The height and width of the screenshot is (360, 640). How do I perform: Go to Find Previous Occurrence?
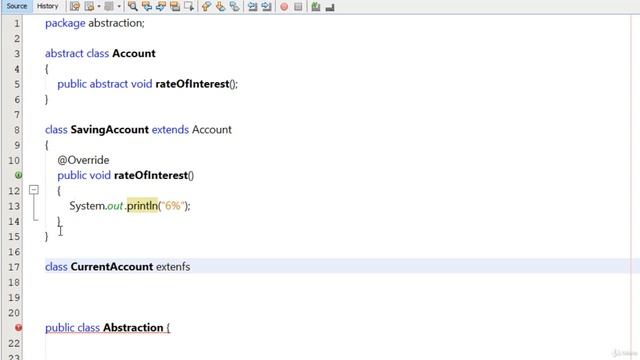[x=147, y=7]
